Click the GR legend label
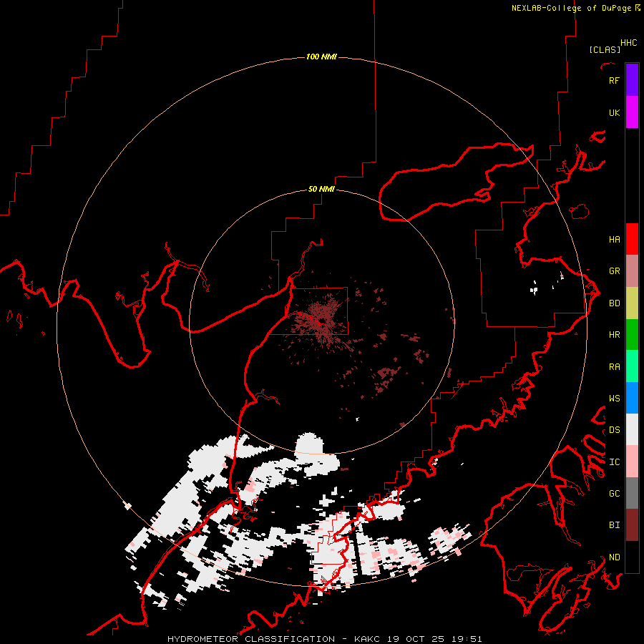The image size is (644, 644). pyautogui.click(x=614, y=271)
